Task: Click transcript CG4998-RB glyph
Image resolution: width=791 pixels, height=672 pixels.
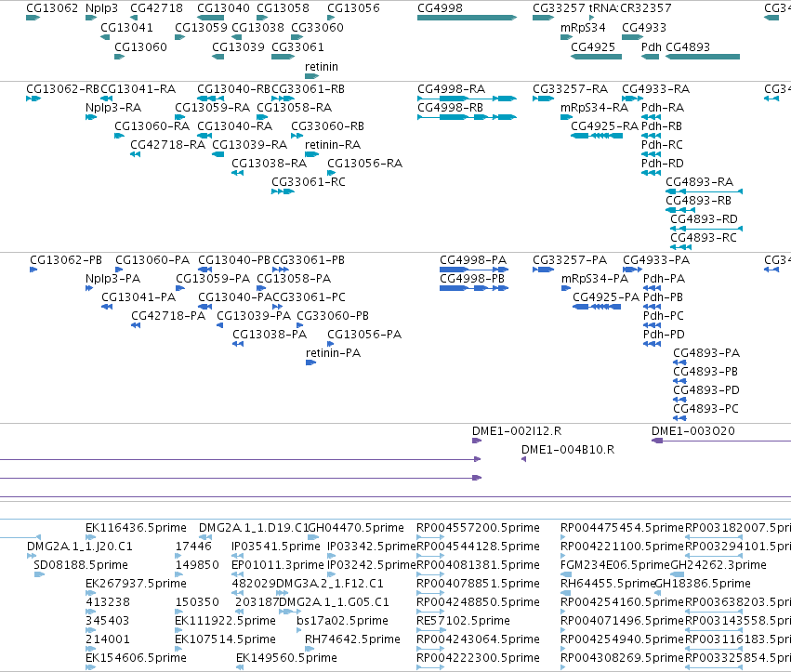Action: [x=468, y=117]
